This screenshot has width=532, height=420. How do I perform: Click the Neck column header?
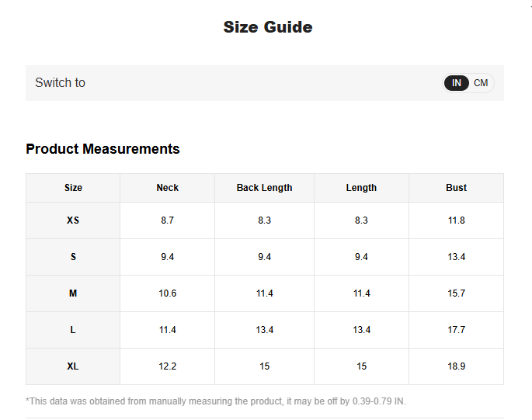[167, 188]
